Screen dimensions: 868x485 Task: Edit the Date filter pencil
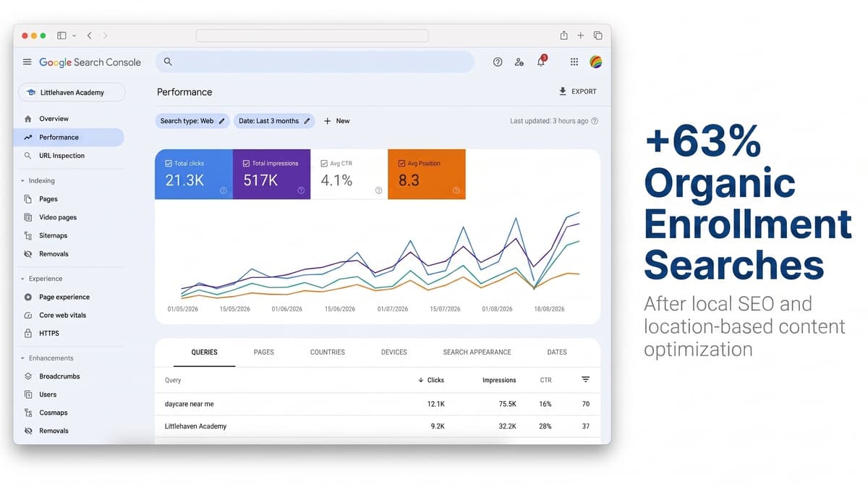[x=307, y=121]
